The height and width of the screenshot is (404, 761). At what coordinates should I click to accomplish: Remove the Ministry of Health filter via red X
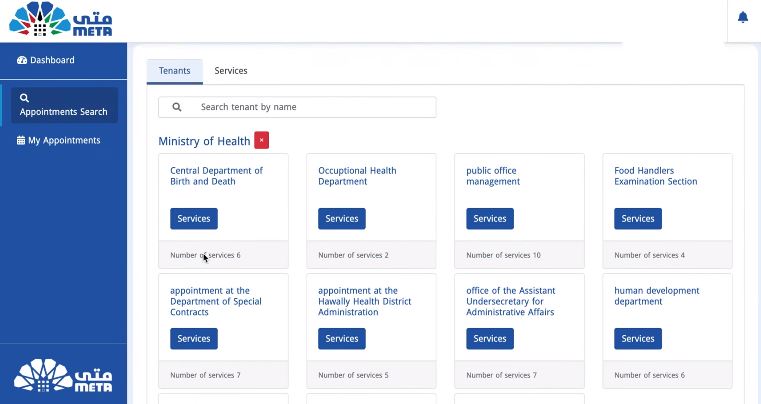[x=261, y=140]
